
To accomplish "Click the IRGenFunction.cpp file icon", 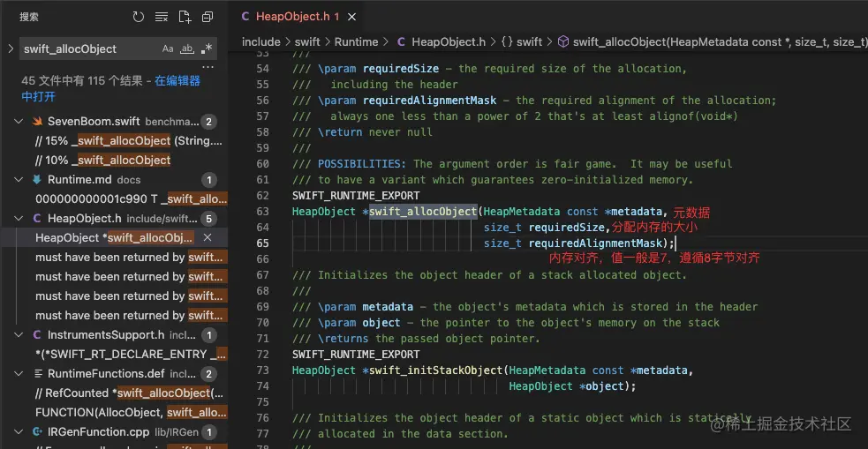I will coord(37,432).
